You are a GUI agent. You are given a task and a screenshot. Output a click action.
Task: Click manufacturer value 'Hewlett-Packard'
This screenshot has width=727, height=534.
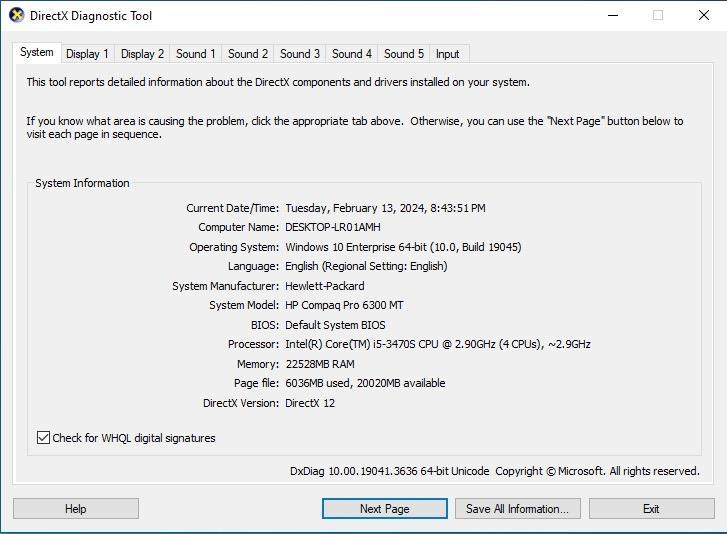(x=325, y=286)
